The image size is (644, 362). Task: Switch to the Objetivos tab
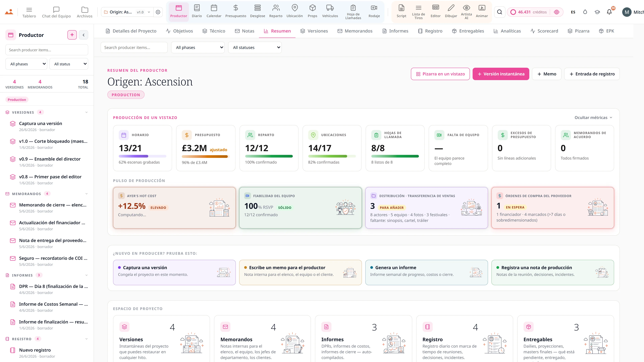tap(179, 31)
